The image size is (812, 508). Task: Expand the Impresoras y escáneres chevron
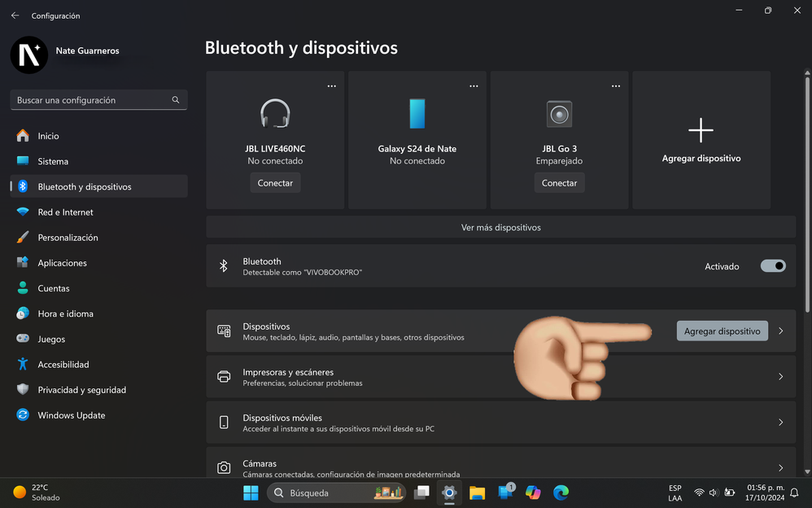click(x=780, y=376)
